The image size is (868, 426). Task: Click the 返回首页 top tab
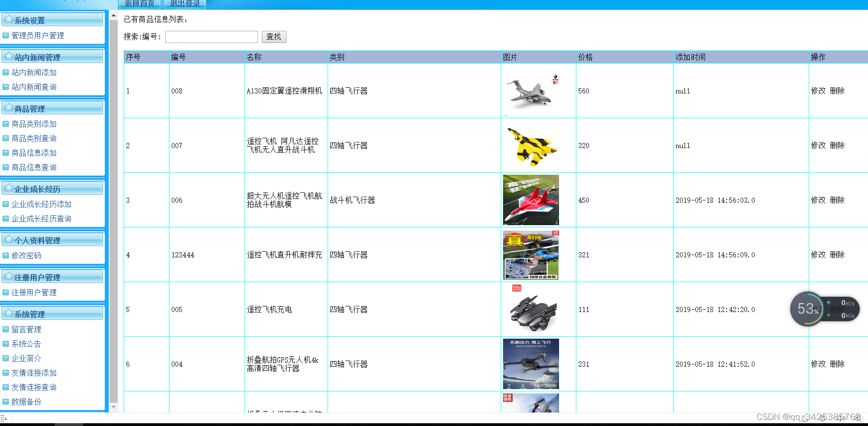click(x=140, y=4)
